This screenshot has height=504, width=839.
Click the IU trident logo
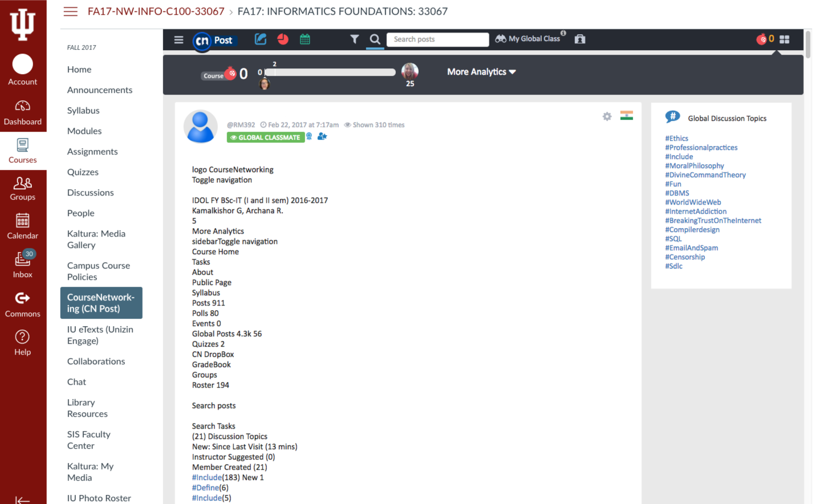click(23, 24)
